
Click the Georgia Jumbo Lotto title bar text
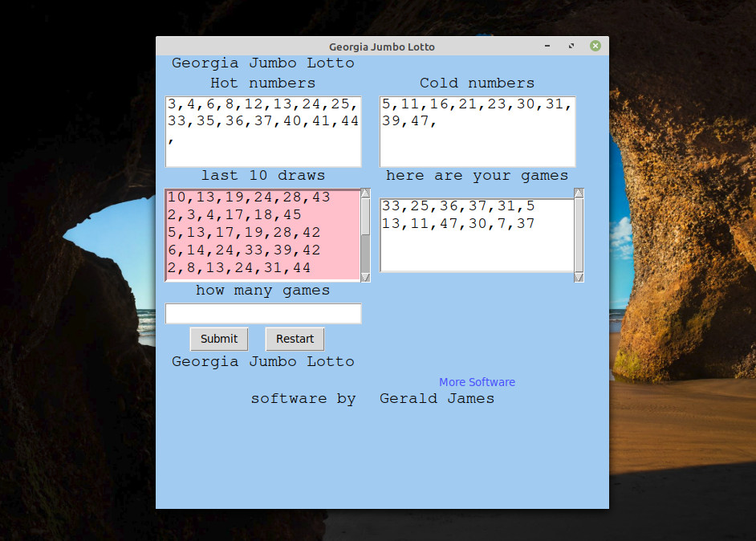click(x=382, y=47)
